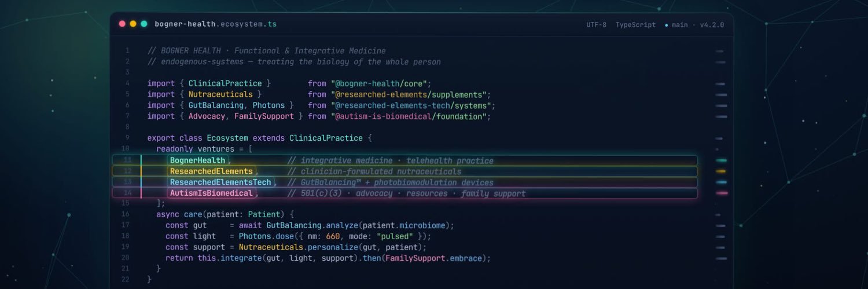Click the care method name on line 16
Image resolution: width=868 pixels, height=289 pixels.
[x=193, y=214]
